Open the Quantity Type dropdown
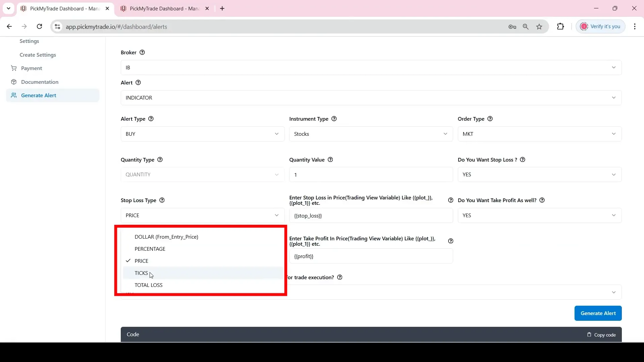644x362 pixels. pos(203,175)
